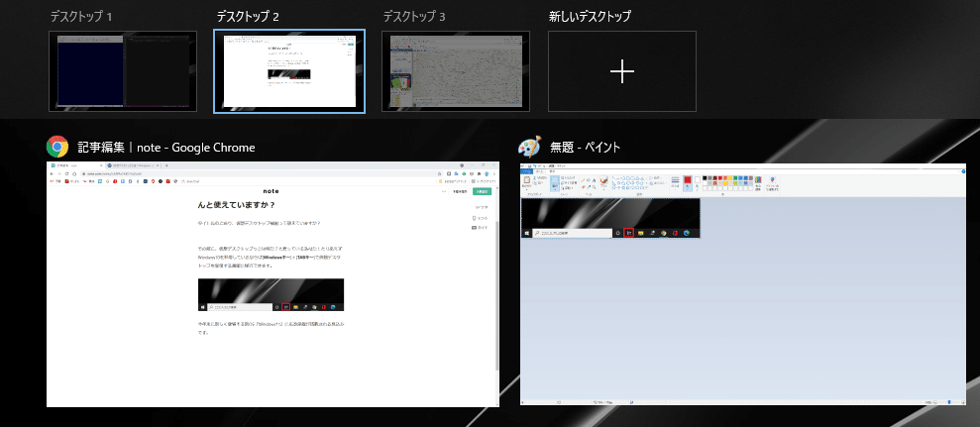Click green publish button in Chrome preview
The image size is (980, 427).
point(482,192)
